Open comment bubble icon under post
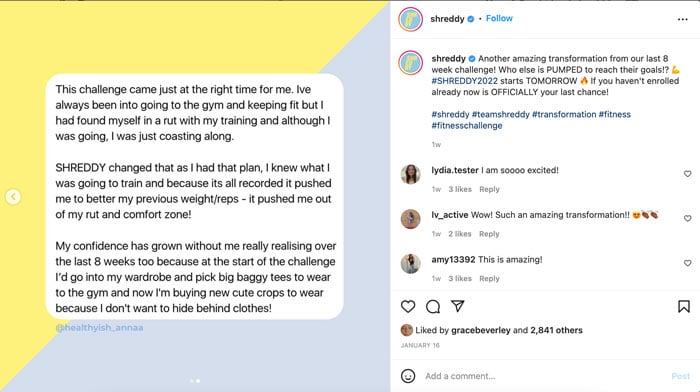The image size is (700, 392). tap(433, 306)
